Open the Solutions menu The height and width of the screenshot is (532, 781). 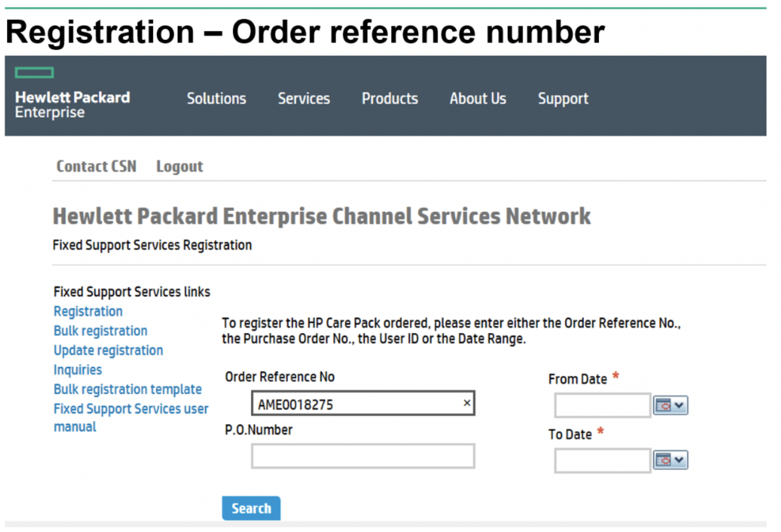[x=216, y=99]
